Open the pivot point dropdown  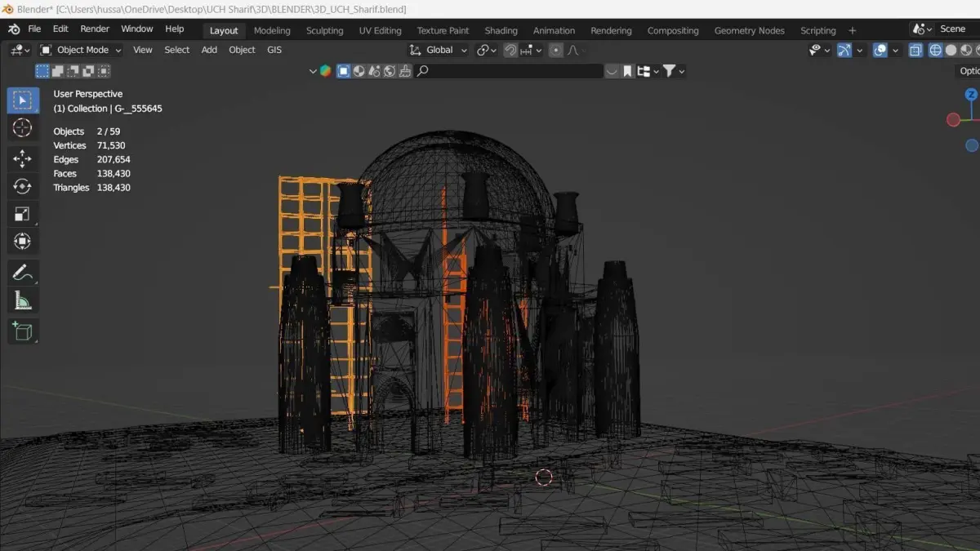pyautogui.click(x=487, y=50)
